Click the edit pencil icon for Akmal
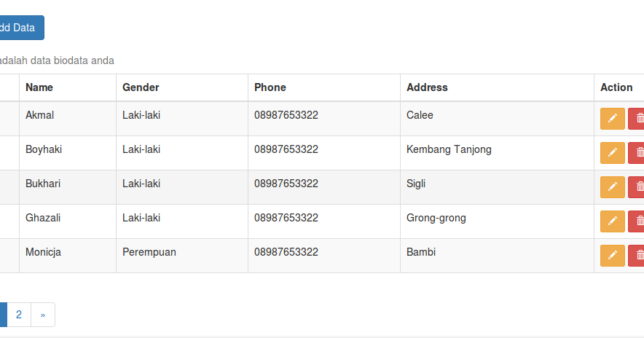 [612, 119]
